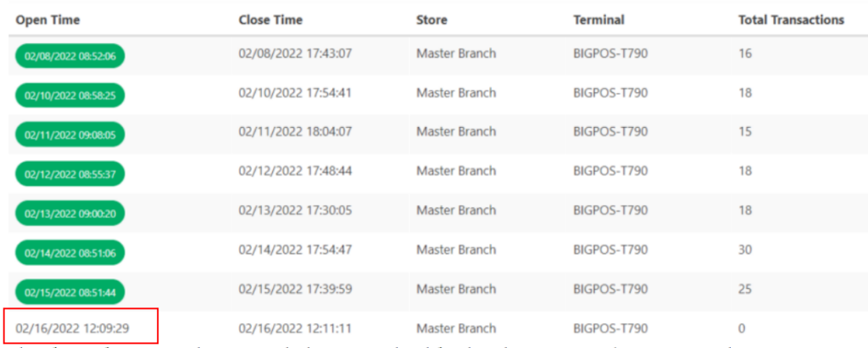Click the 30 total transactions value
868x348 pixels.
point(746,249)
